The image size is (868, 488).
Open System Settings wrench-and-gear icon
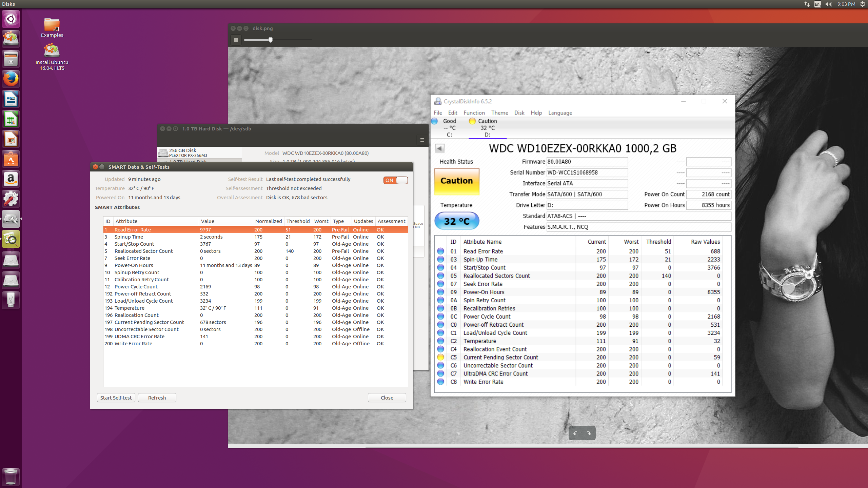(x=11, y=199)
